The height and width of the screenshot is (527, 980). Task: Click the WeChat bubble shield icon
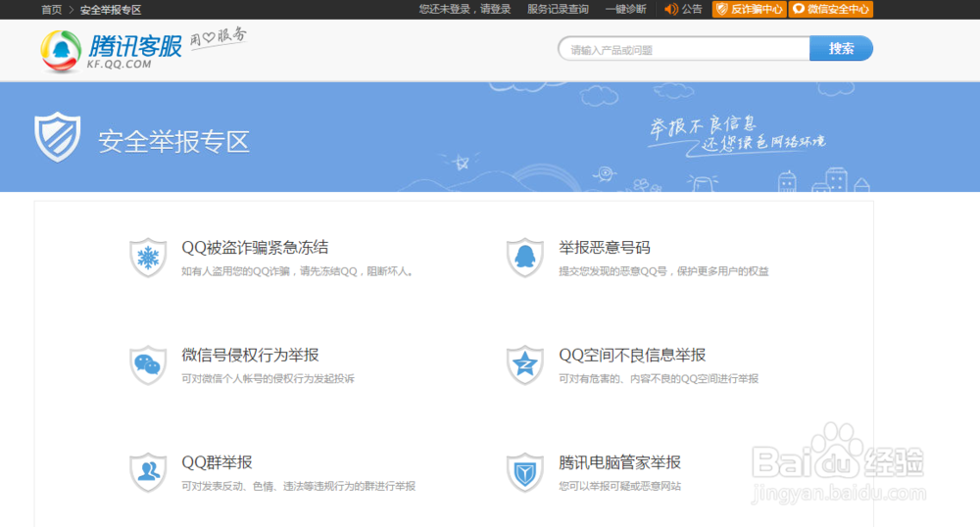pos(148,364)
